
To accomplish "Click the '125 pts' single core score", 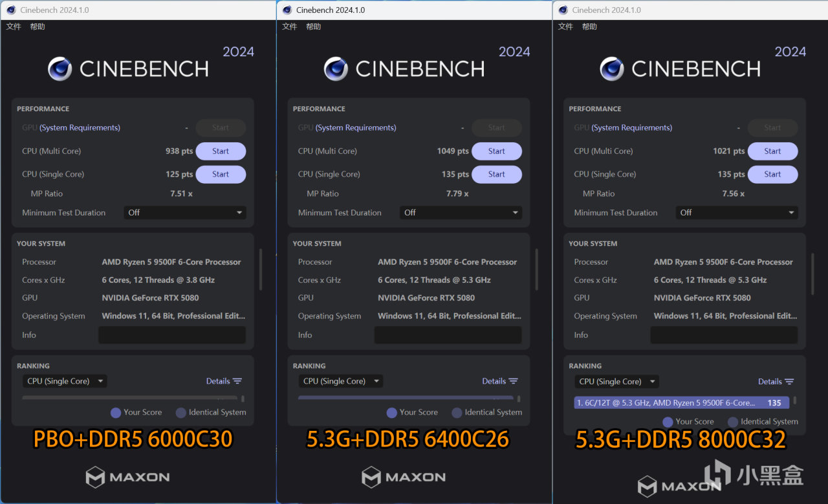I will [179, 174].
